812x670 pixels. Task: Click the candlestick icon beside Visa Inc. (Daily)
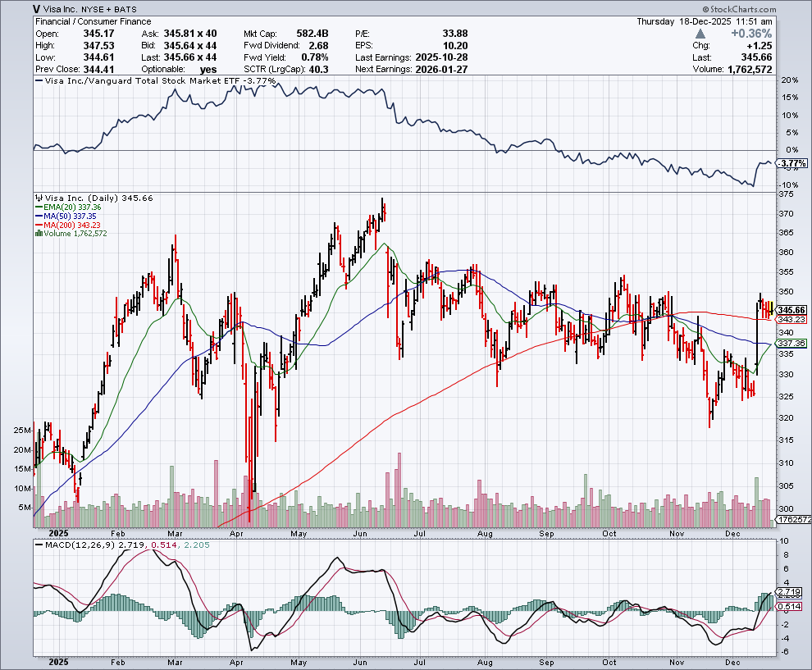tap(37, 198)
